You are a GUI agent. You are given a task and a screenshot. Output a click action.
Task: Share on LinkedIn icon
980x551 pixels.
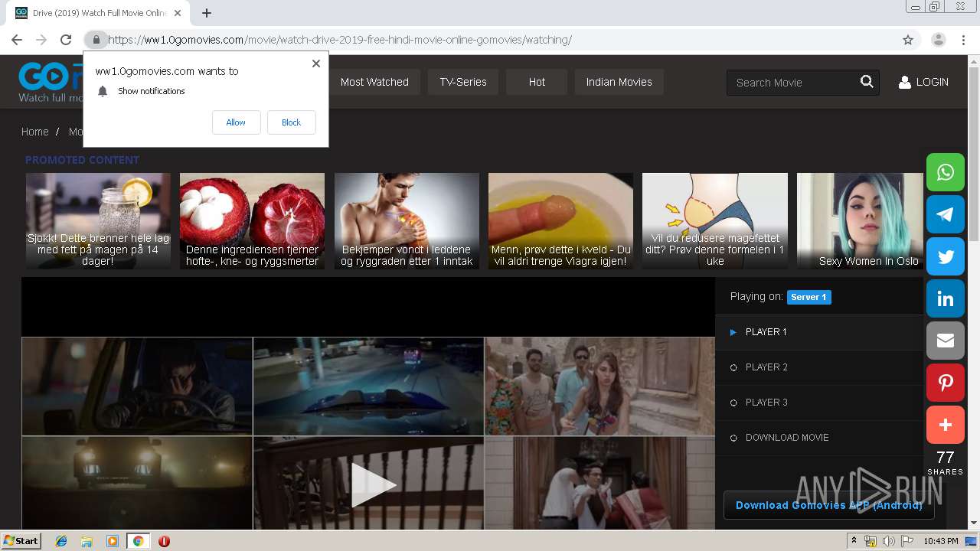[x=946, y=298]
